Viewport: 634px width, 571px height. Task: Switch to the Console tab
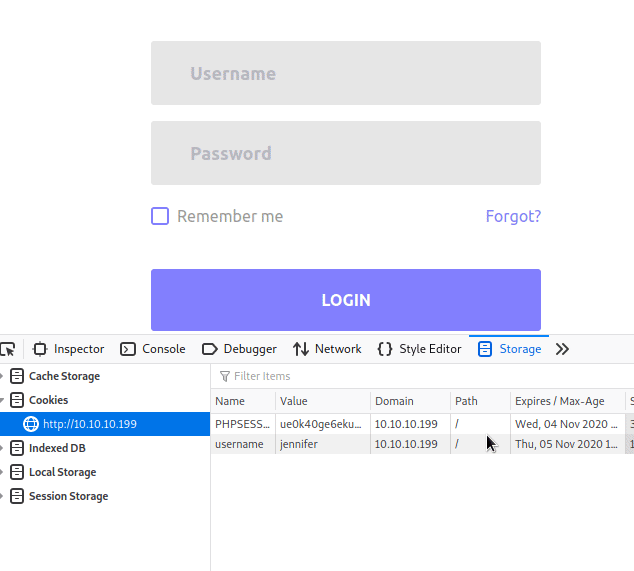(x=153, y=349)
